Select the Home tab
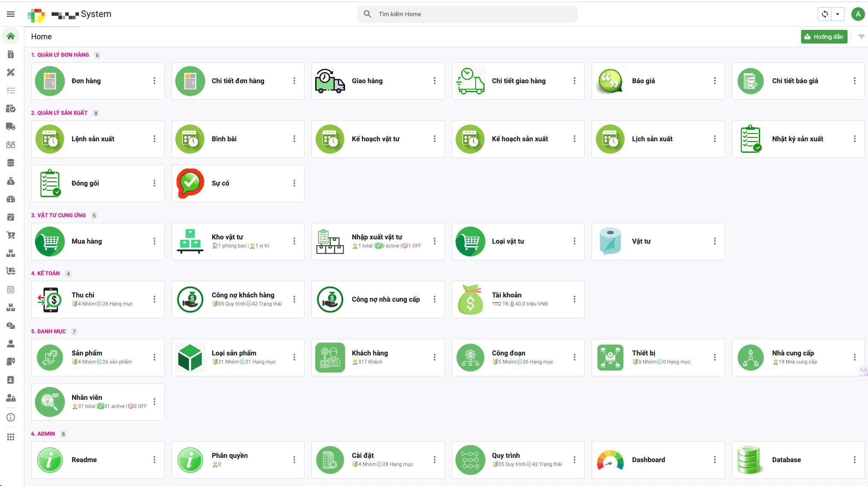The image size is (868, 486). point(41,37)
